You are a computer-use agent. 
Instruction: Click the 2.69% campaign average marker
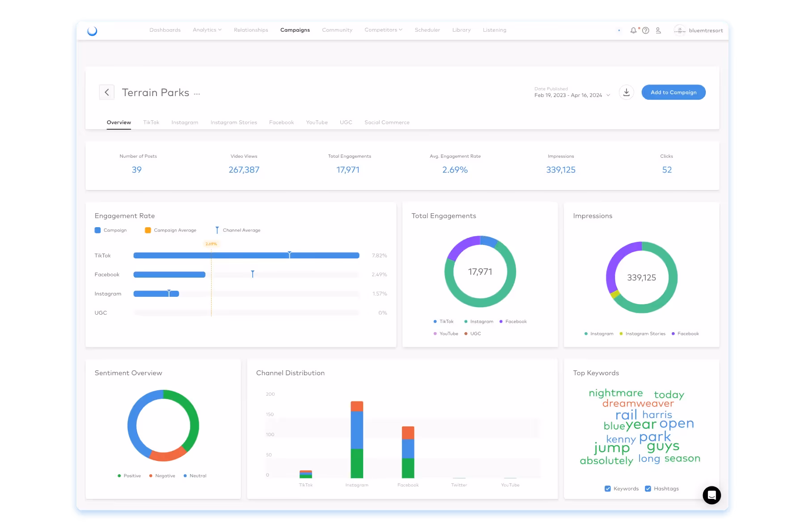pos(211,244)
